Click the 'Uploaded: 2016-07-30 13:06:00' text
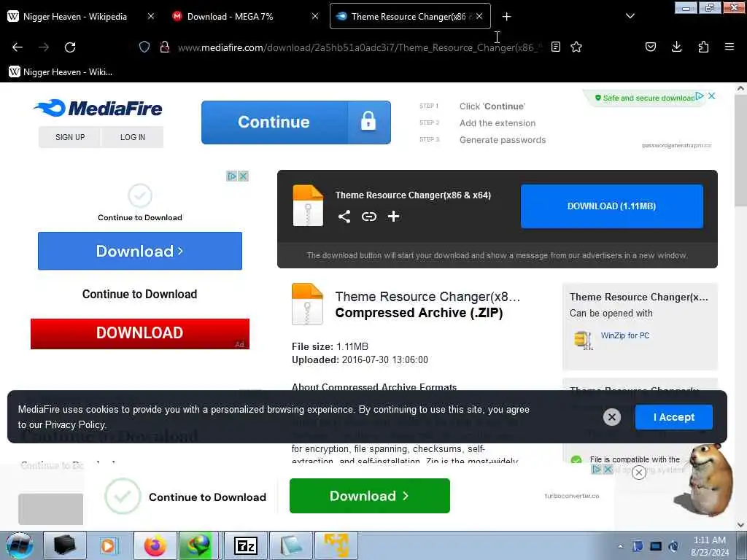This screenshot has width=747, height=560. click(360, 360)
